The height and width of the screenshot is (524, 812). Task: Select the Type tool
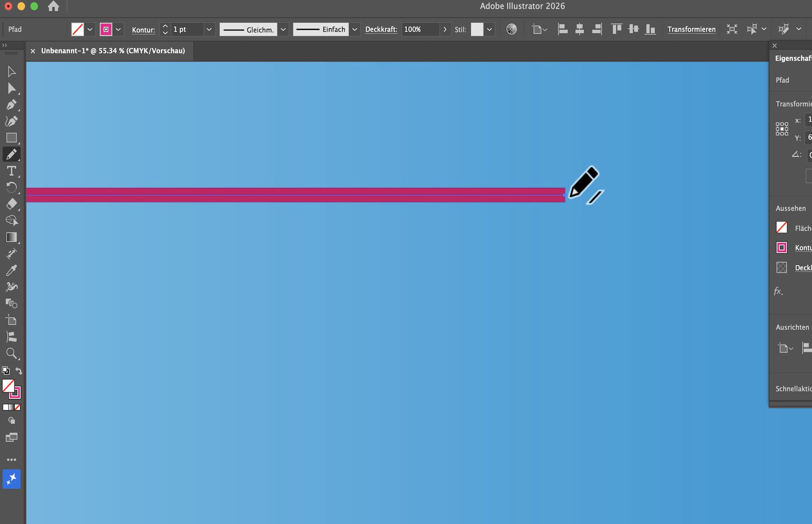(11, 171)
